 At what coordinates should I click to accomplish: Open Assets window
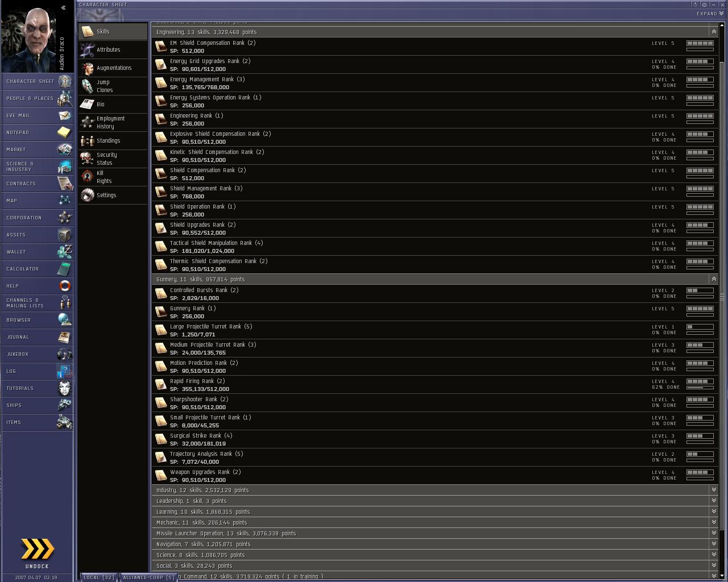pyautogui.click(x=37, y=235)
